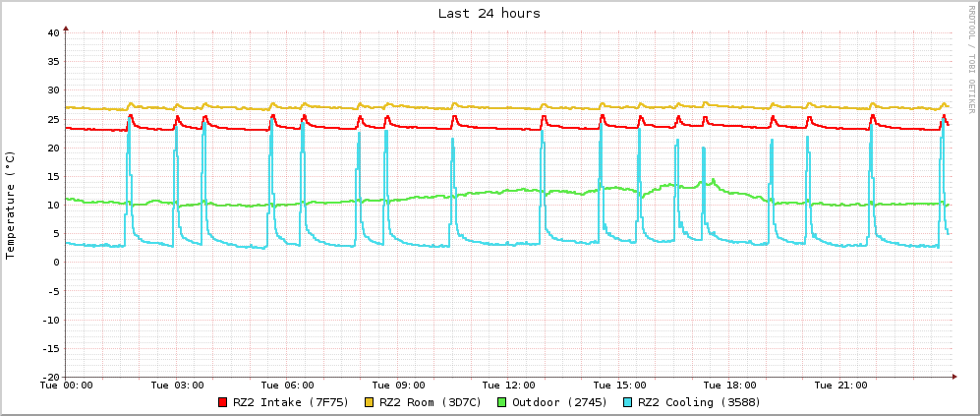Click the 10 value on temperature axis
This screenshot has width=980, height=416.
[53, 205]
